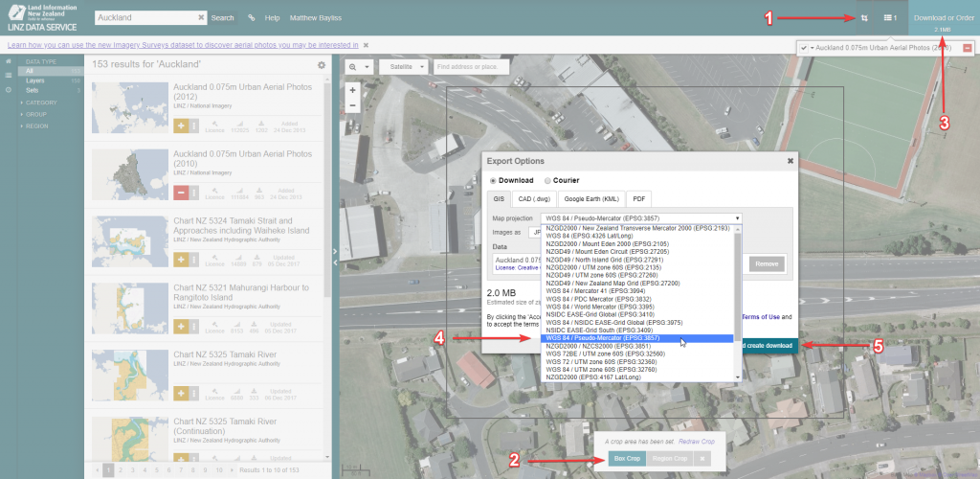This screenshot has width=980, height=479.
Task: Switch to the Google Earth (KML) tab
Action: (590, 199)
